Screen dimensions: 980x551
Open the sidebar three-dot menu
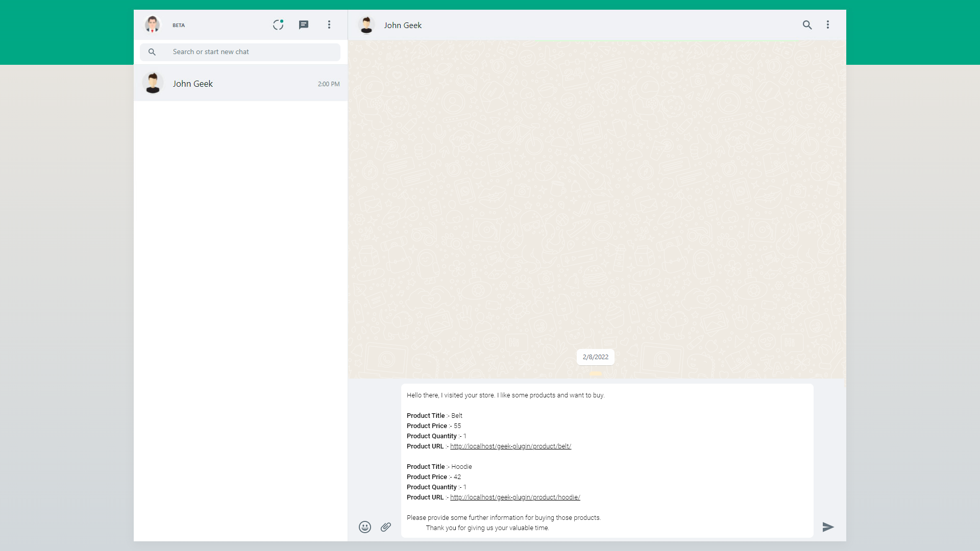pos(329,24)
